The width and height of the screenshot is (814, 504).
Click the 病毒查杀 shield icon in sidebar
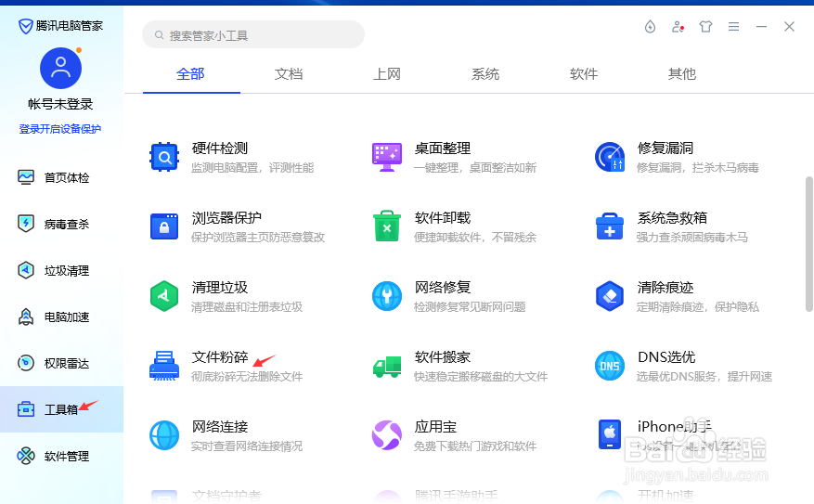tap(26, 224)
